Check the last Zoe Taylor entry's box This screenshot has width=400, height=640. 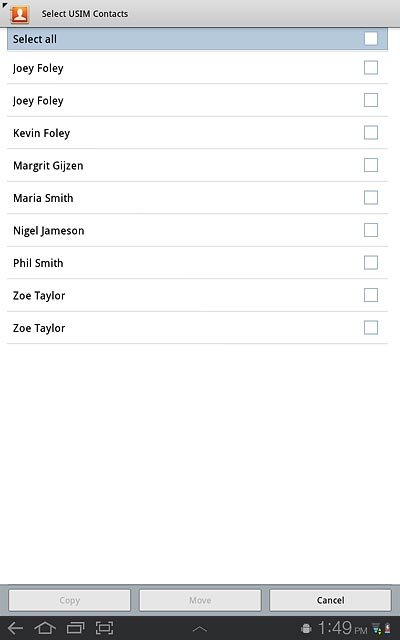tap(371, 328)
